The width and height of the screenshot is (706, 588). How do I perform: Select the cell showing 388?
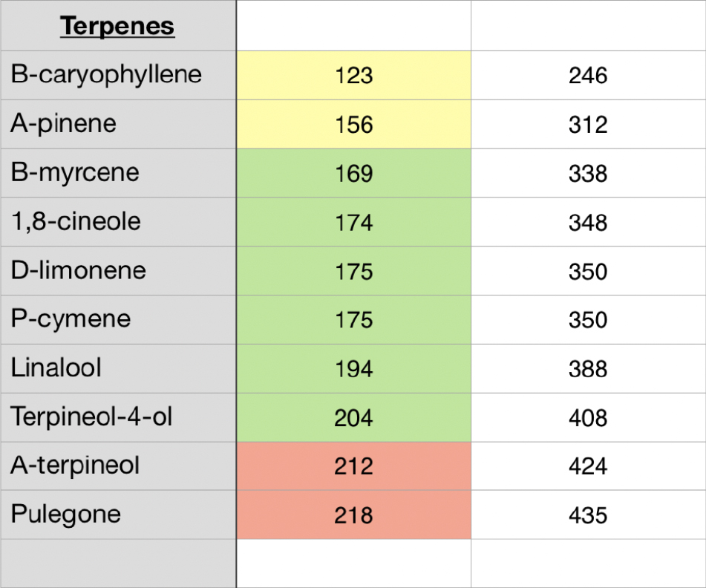click(588, 368)
